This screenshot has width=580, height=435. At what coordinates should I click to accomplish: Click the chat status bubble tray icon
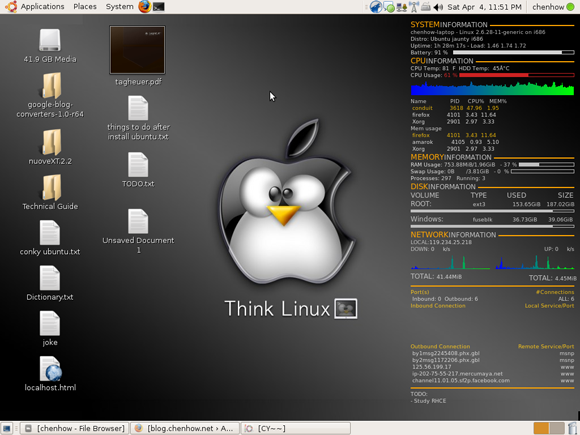(x=389, y=7)
